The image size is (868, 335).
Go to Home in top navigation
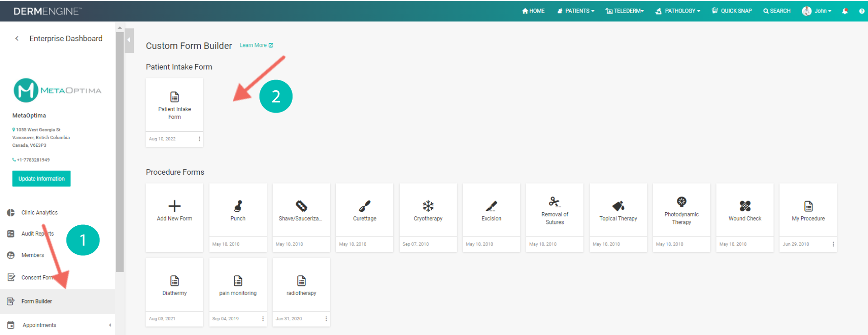coord(533,11)
